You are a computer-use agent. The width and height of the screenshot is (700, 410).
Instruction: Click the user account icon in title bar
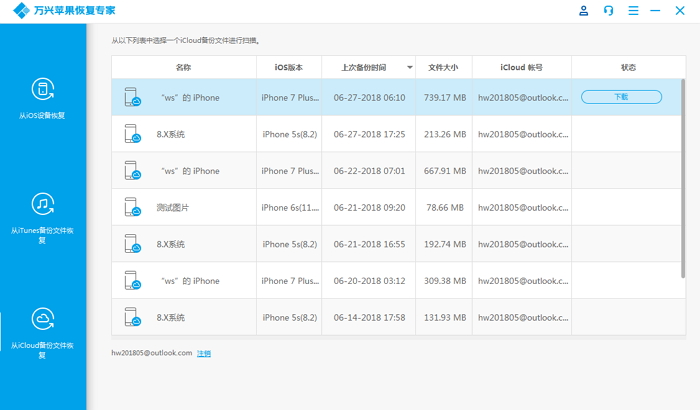(584, 10)
